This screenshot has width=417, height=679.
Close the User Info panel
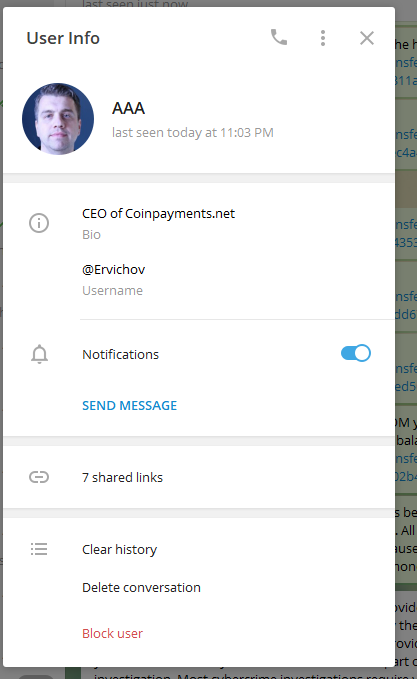(367, 38)
